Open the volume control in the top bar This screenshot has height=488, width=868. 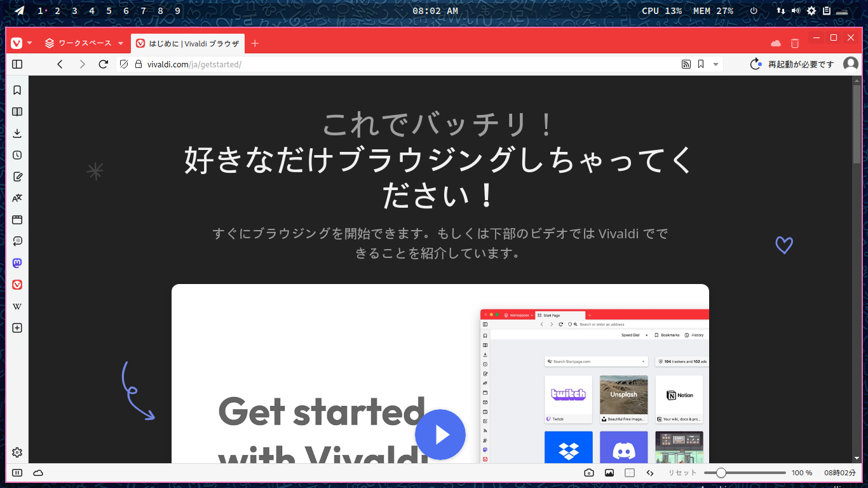[796, 11]
